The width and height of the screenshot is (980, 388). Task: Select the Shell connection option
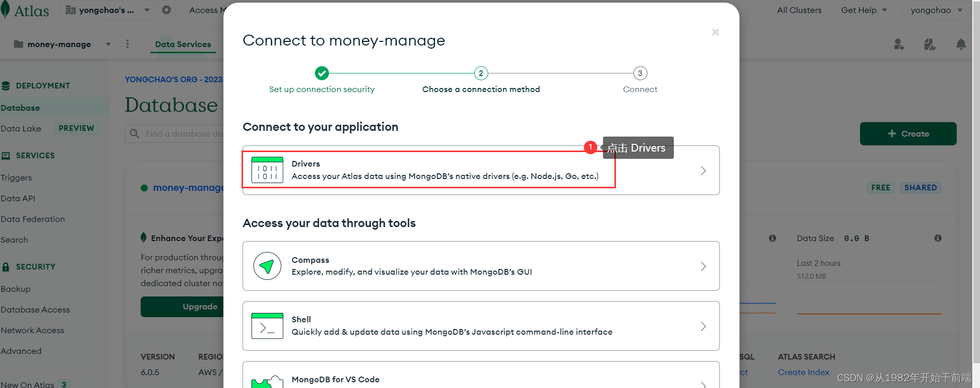coord(481,326)
